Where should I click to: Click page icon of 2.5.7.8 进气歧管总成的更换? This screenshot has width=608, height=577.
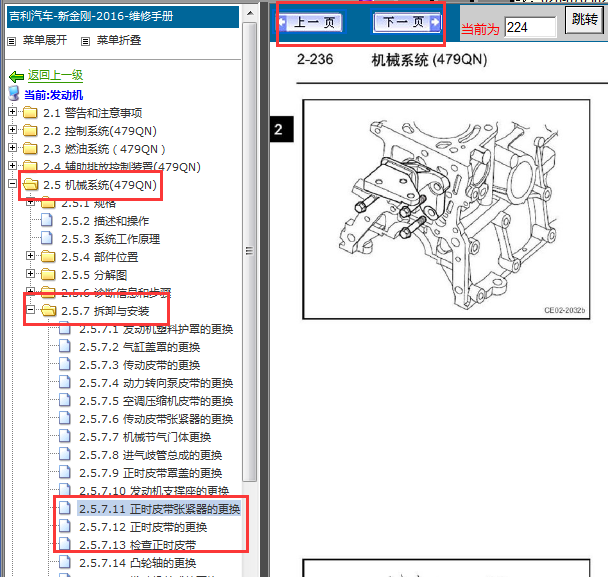click(65, 454)
